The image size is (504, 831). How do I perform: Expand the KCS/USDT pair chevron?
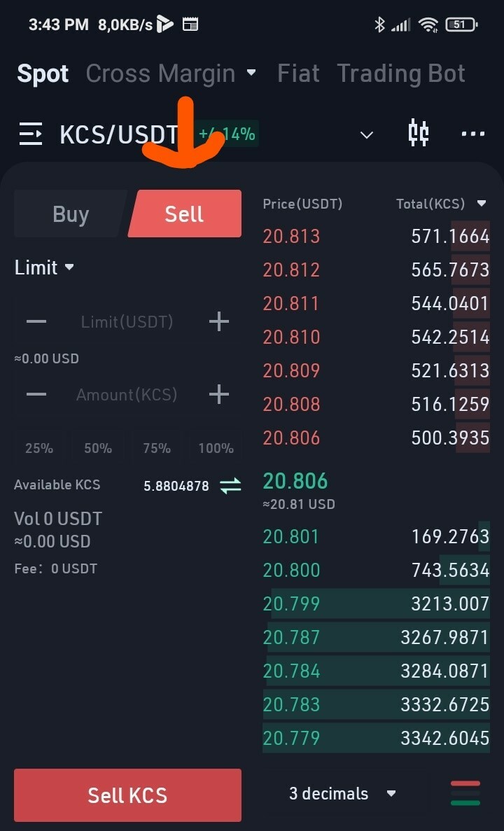pos(366,134)
